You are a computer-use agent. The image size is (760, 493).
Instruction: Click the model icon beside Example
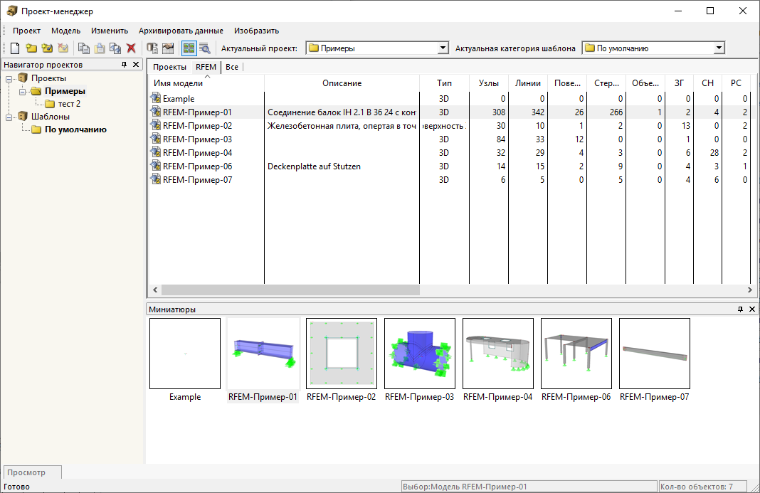click(156, 98)
